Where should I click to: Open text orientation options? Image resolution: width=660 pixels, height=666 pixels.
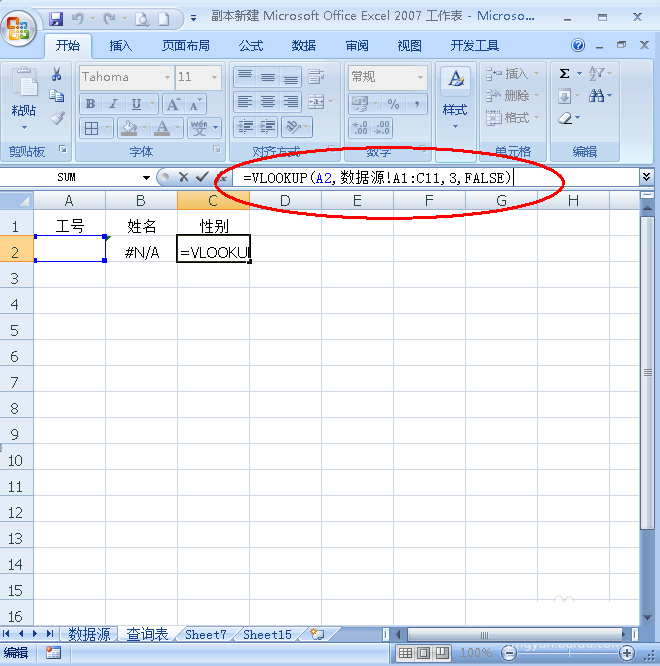pyautogui.click(x=296, y=127)
